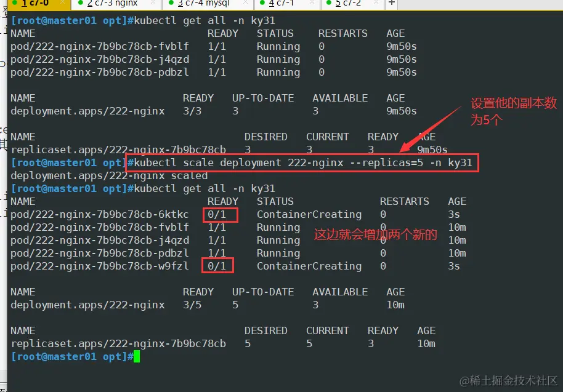
Task: Switch to session tab 5 c7-2
Action: (x=352, y=4)
